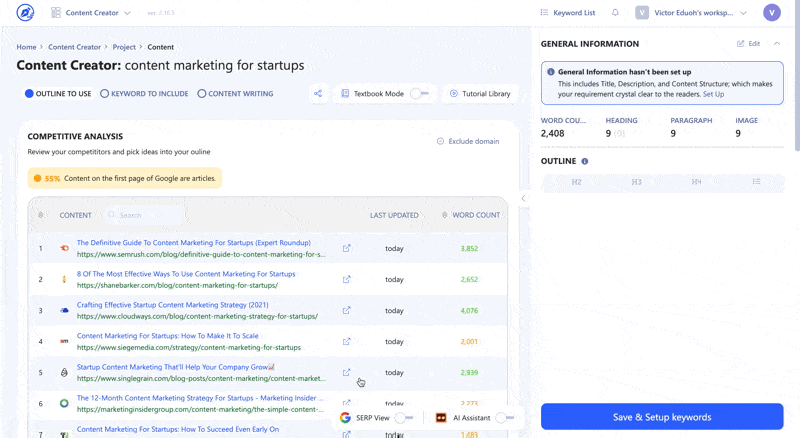Click Marketing Insider favicon in row 6
The image size is (800, 438).
(x=64, y=403)
